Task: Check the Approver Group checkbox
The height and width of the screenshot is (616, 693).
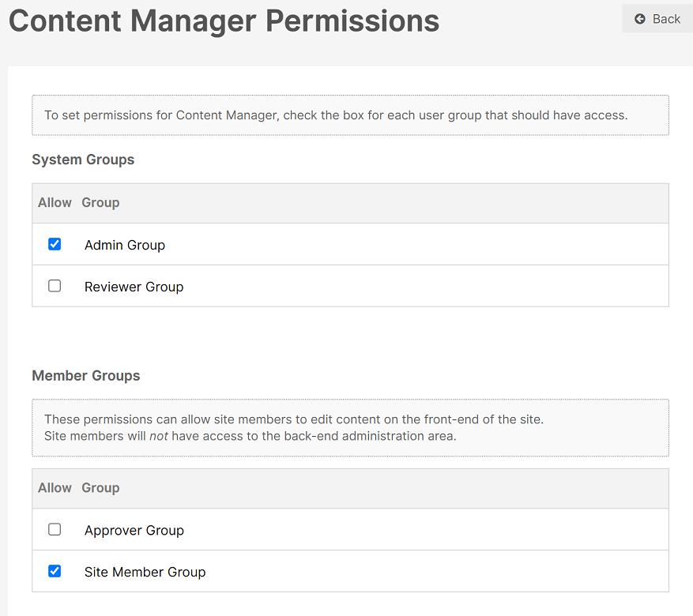Action: [55, 529]
